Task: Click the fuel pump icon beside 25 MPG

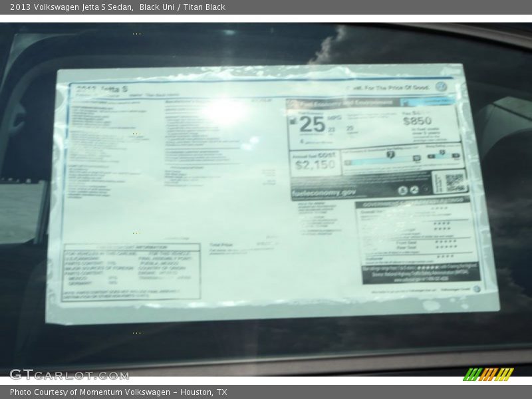Action: pos(293,121)
